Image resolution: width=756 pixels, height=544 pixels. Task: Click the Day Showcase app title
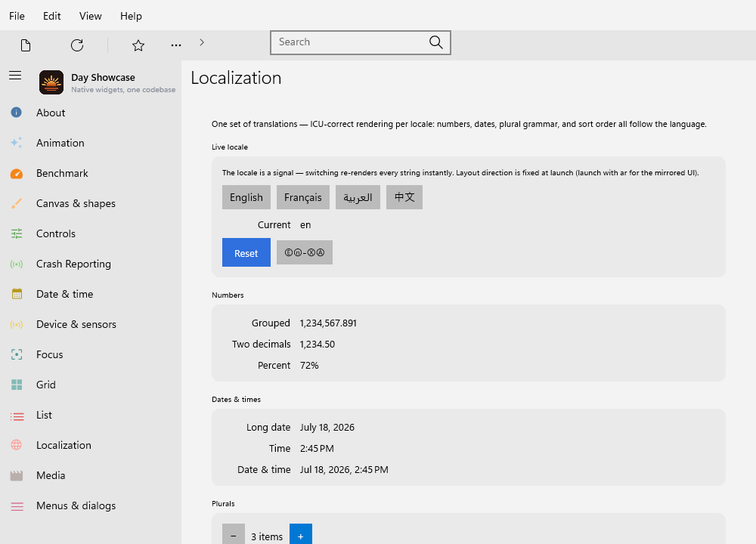click(x=103, y=78)
